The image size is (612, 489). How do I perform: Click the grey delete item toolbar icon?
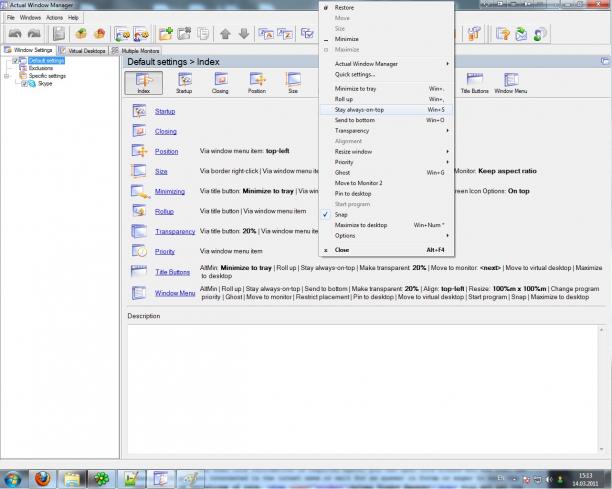184,34
